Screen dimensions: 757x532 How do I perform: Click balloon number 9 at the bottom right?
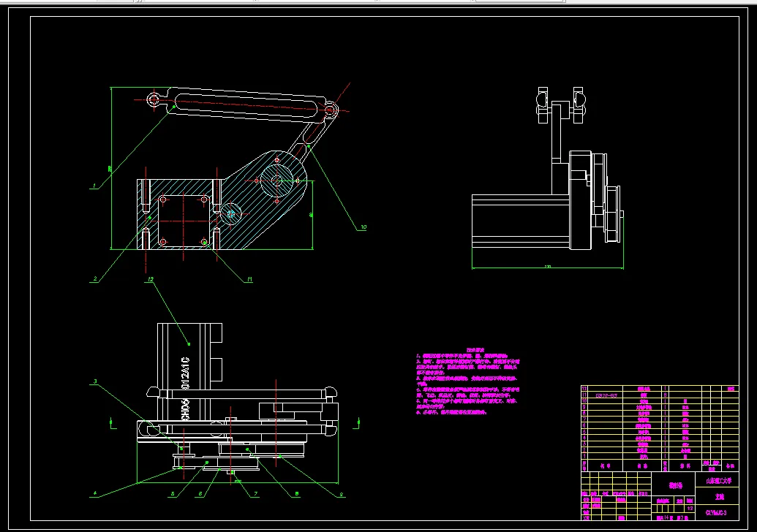342,495
